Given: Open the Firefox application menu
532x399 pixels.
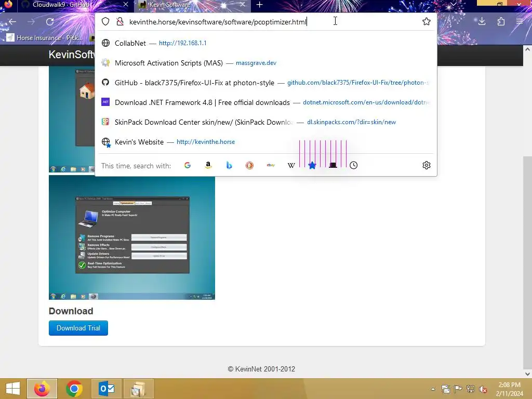Looking at the screenshot, I should (x=520, y=22).
